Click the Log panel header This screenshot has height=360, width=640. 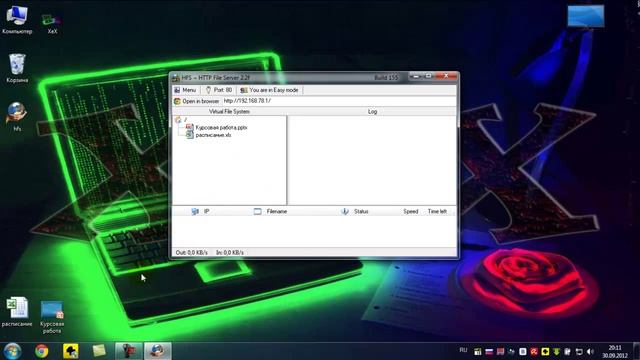372,111
